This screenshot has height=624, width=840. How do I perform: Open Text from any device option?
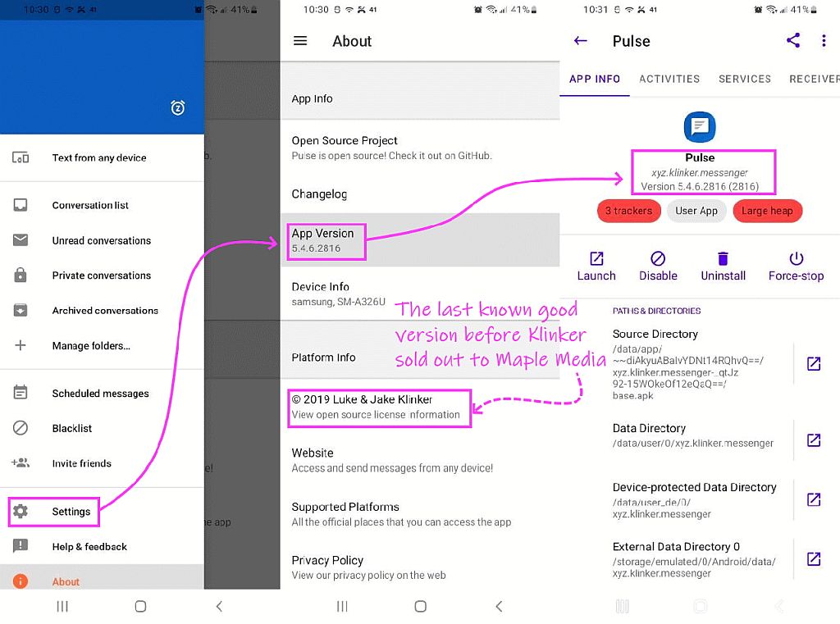click(102, 157)
